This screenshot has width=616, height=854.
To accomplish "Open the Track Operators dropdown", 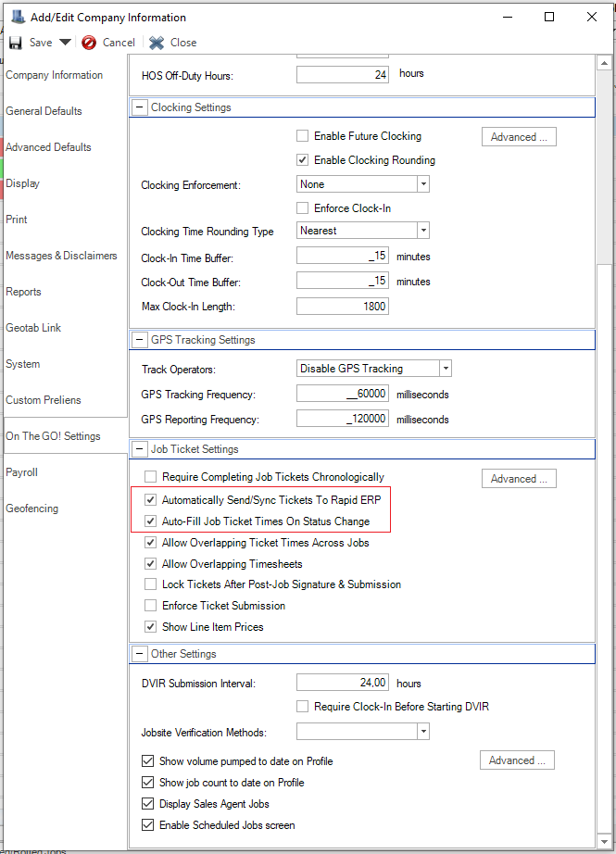I will pyautogui.click(x=446, y=369).
